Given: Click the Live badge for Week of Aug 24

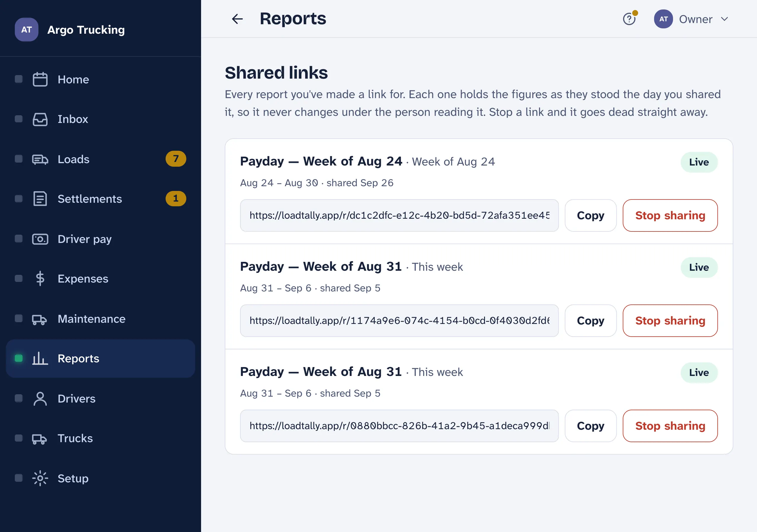Looking at the screenshot, I should point(699,162).
